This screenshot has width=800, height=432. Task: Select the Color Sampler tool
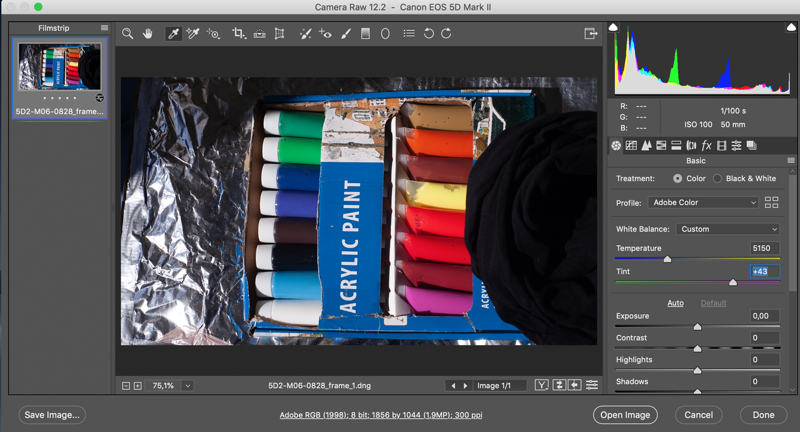(x=193, y=34)
